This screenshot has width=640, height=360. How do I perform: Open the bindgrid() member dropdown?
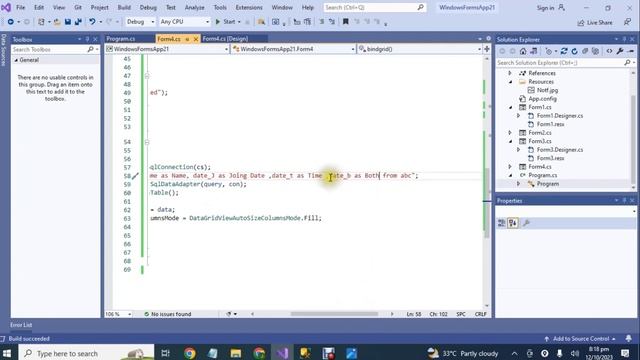pyautogui.click(x=420, y=49)
